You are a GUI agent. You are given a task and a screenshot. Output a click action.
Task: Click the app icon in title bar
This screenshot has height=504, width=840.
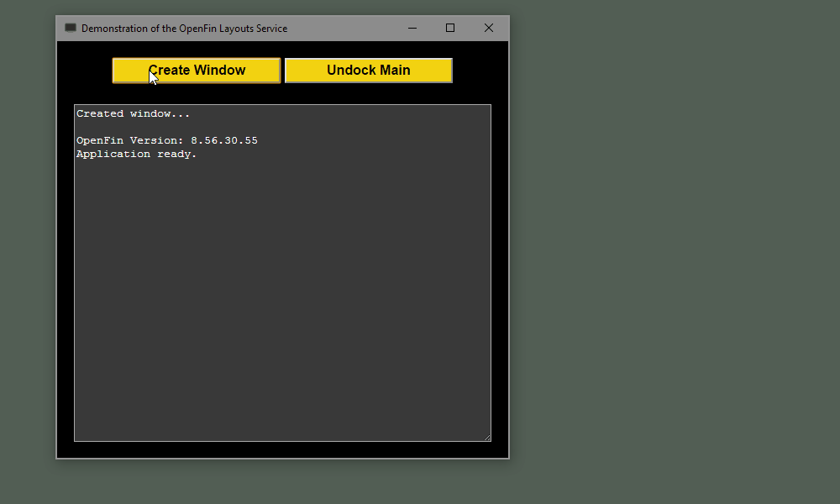click(x=71, y=28)
